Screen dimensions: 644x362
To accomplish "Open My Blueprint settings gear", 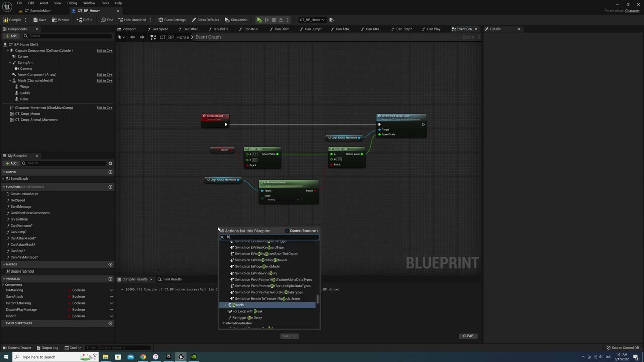I will coord(110,163).
